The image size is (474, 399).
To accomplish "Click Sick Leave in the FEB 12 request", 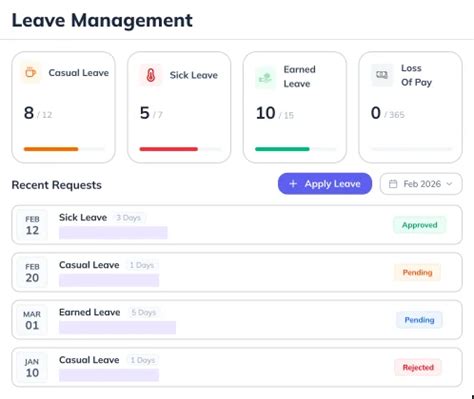I will 83,217.
